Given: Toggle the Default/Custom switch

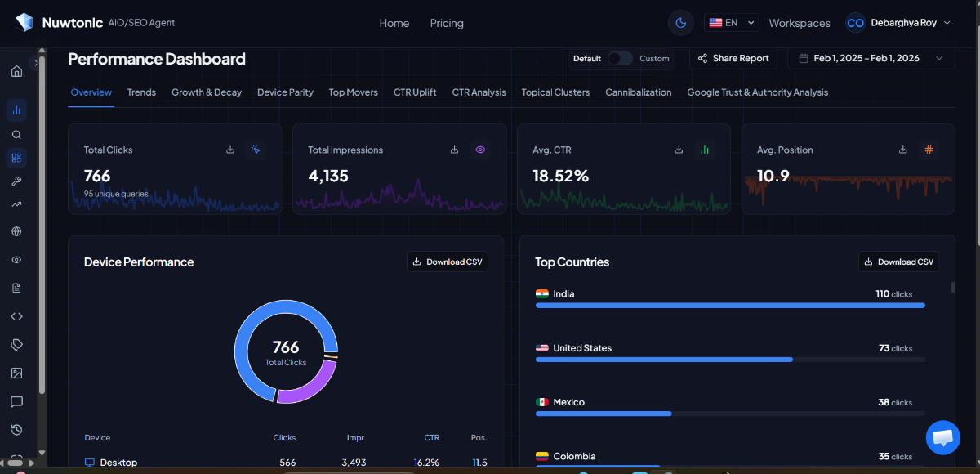Looking at the screenshot, I should click(x=620, y=58).
